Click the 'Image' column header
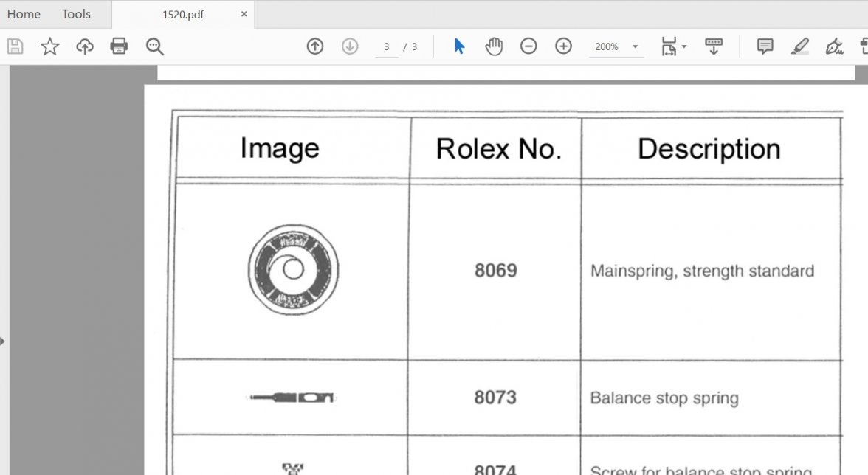 (x=280, y=148)
